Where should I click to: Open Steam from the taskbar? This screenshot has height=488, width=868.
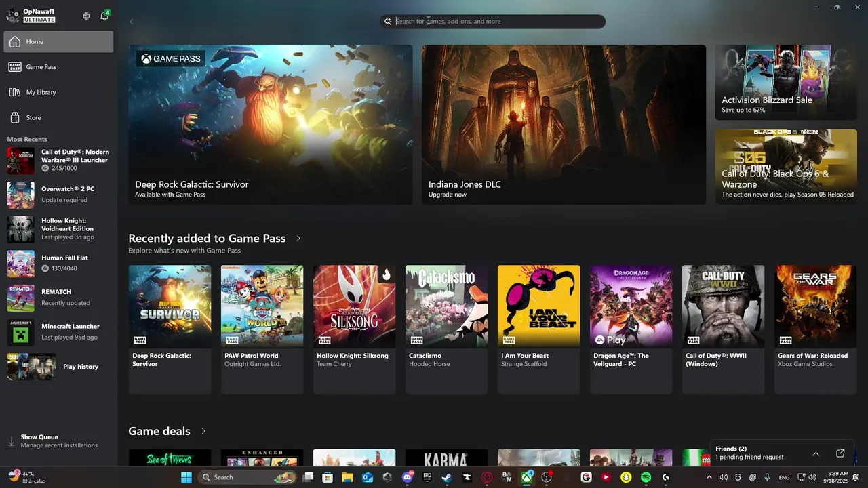tap(447, 477)
